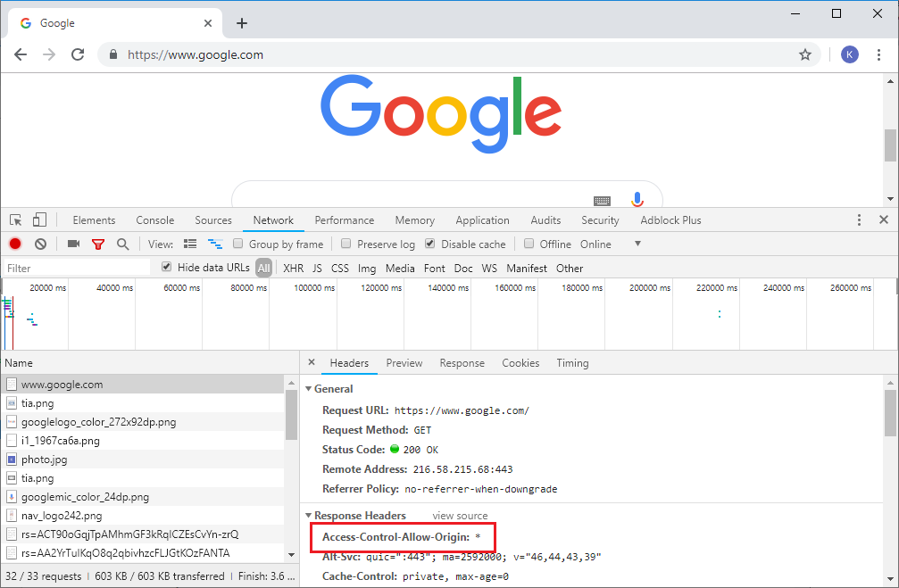Switch to the Response tab
The height and width of the screenshot is (588, 899).
tap(462, 363)
